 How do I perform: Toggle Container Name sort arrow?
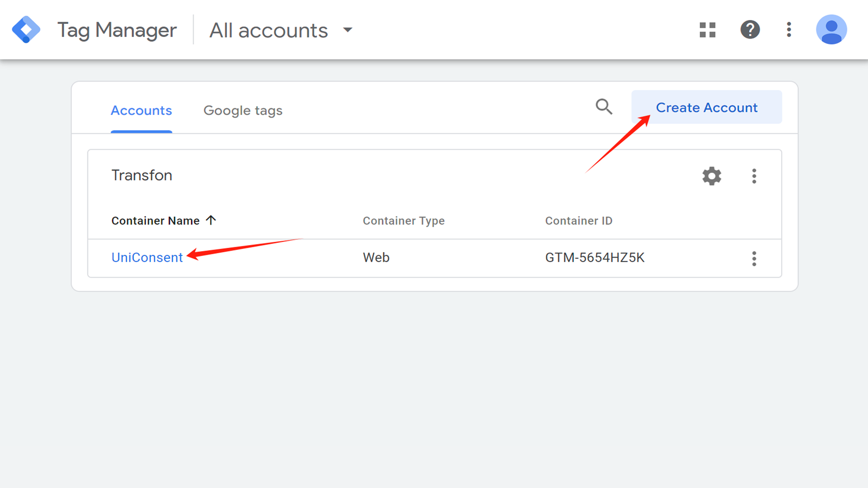tap(211, 220)
